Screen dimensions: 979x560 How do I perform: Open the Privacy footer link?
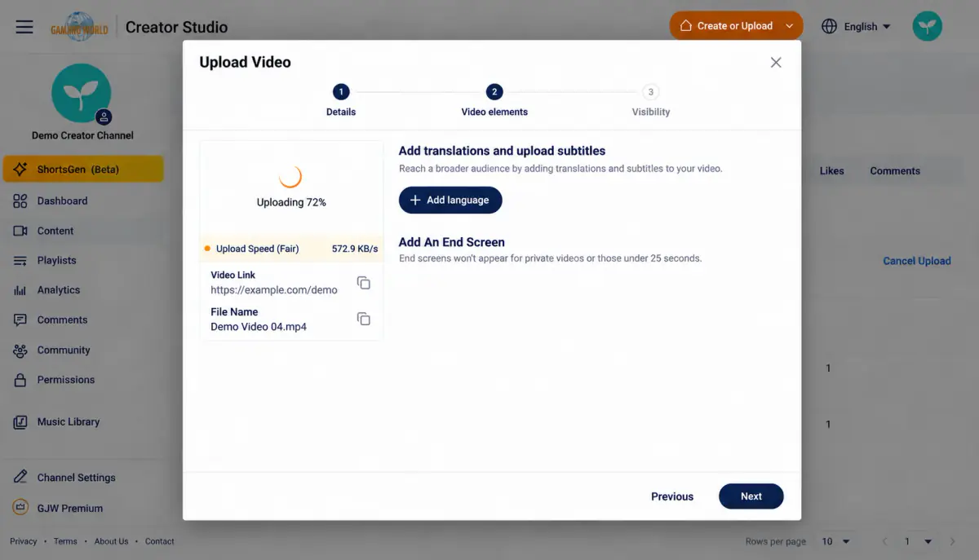tap(24, 541)
